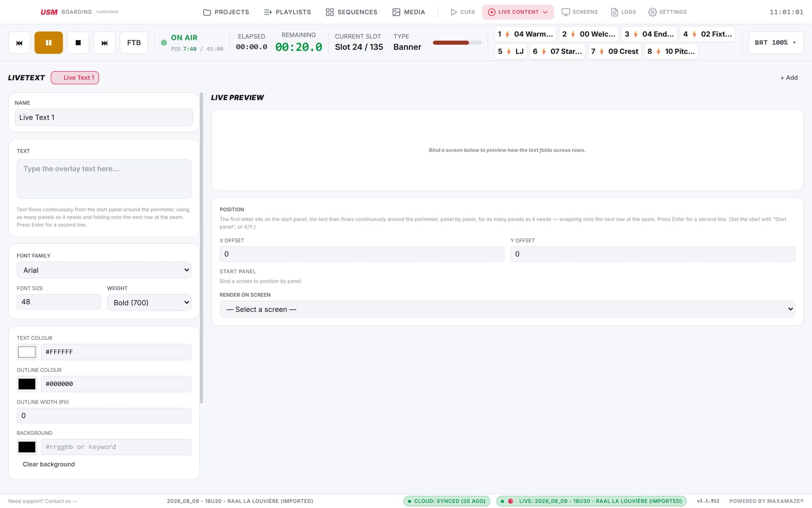The width and height of the screenshot is (812, 508).
Task: Open the Font Family dropdown showing Arial
Action: point(104,270)
